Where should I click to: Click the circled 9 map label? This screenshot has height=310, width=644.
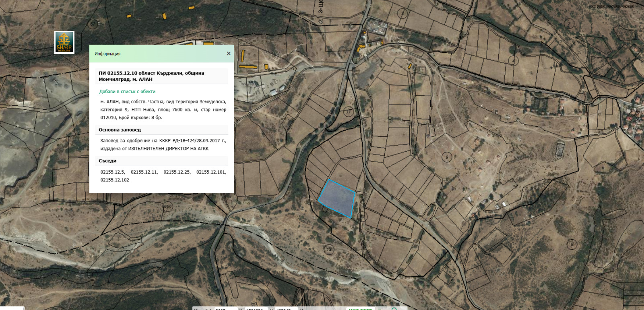tap(447, 157)
